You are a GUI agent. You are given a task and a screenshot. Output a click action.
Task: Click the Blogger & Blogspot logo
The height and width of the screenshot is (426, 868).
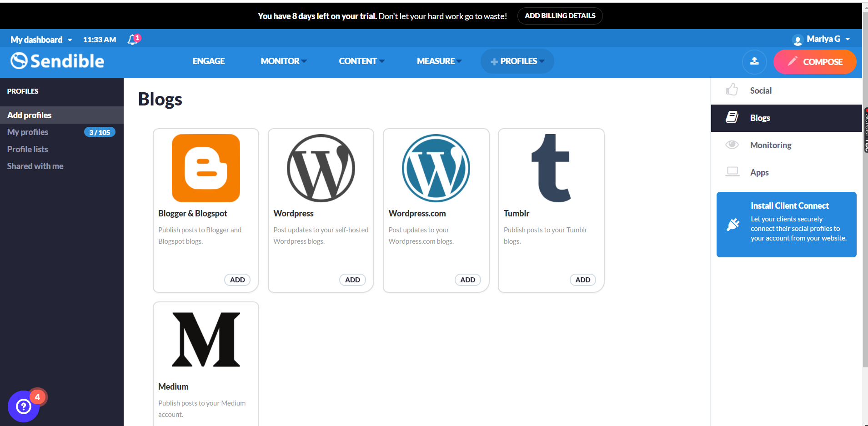(206, 168)
